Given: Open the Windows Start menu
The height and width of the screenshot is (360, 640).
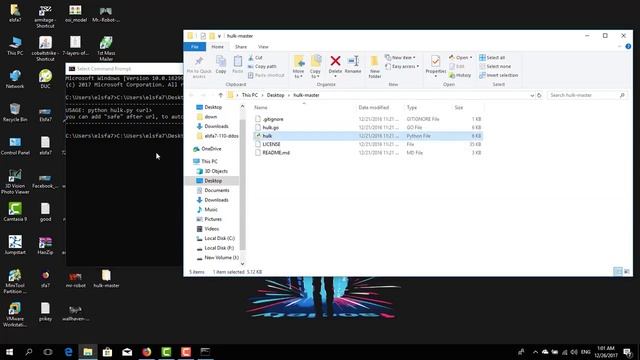Looking at the screenshot, I should (x=9, y=352).
